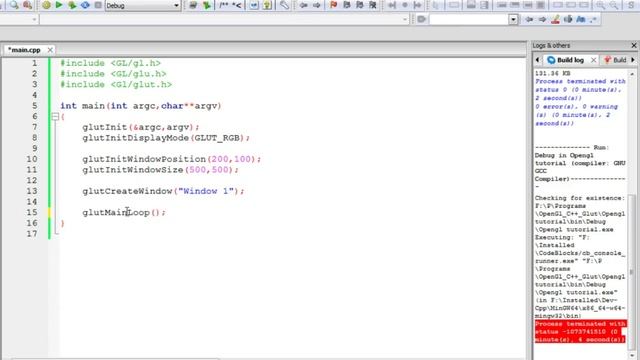
Task: Click the 'glutInit(&argc,argv);' line
Action: 140,127
